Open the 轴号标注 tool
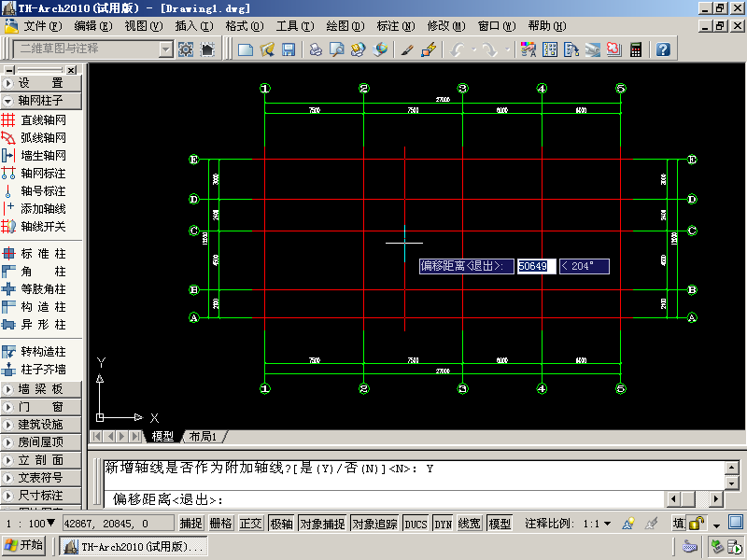The image size is (747, 560). pos(35,191)
